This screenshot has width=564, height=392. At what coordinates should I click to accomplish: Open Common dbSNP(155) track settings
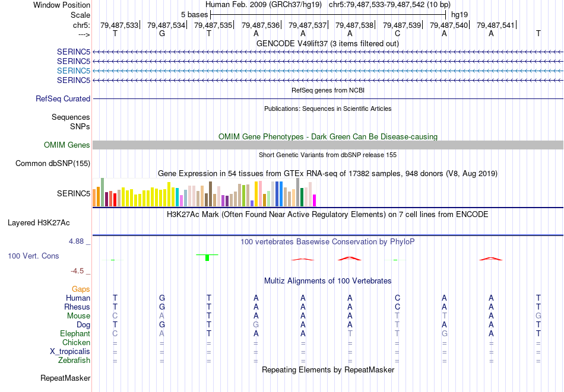pyautogui.click(x=53, y=164)
